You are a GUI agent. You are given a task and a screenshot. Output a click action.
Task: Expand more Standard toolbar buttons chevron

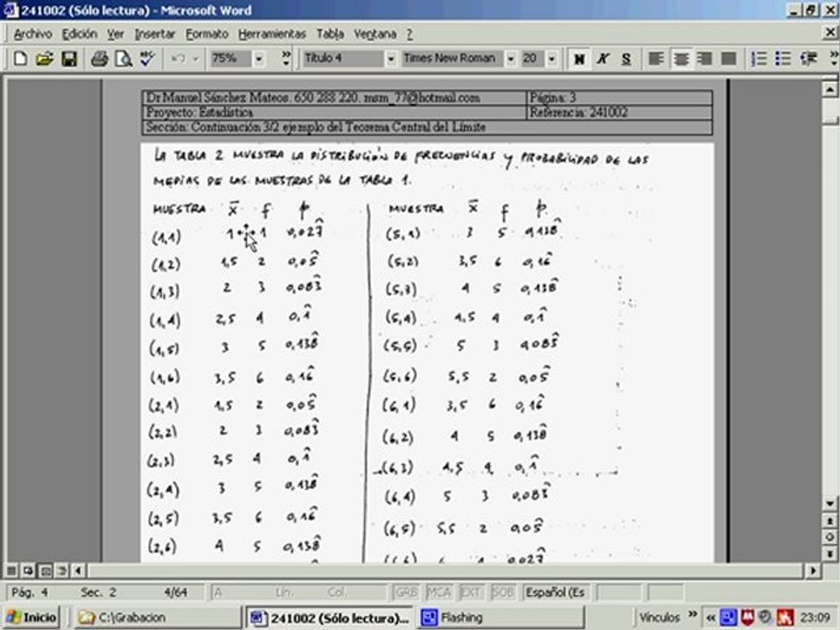pos(287,58)
